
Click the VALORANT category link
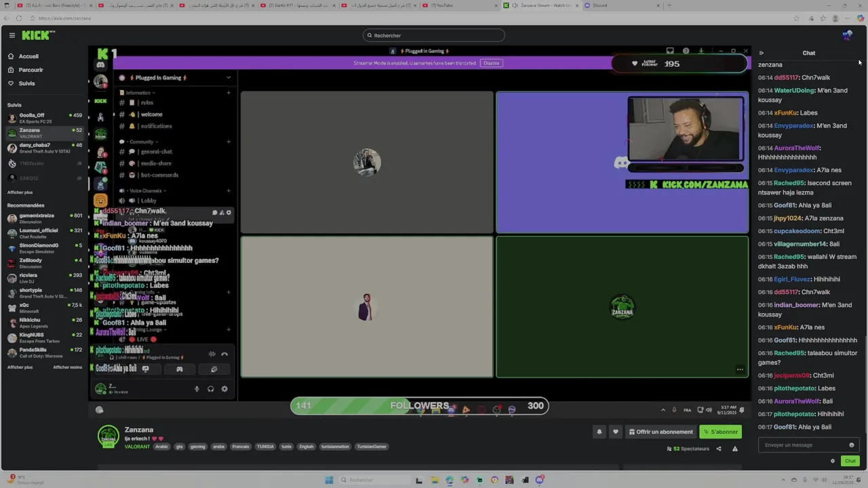pyautogui.click(x=137, y=447)
